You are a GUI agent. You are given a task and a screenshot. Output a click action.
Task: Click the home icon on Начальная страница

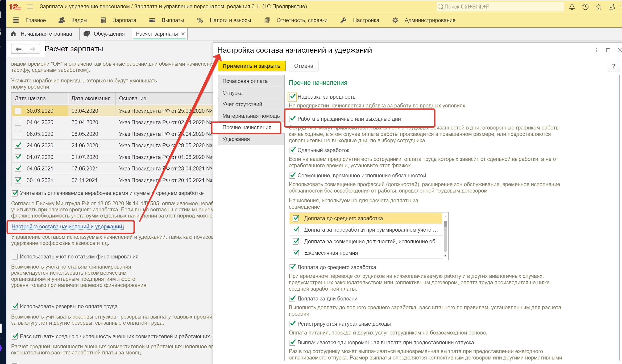point(14,34)
